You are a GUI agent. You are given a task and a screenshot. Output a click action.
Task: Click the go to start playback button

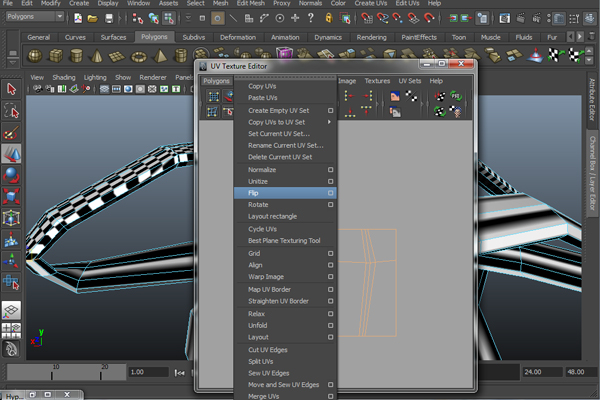(x=179, y=372)
